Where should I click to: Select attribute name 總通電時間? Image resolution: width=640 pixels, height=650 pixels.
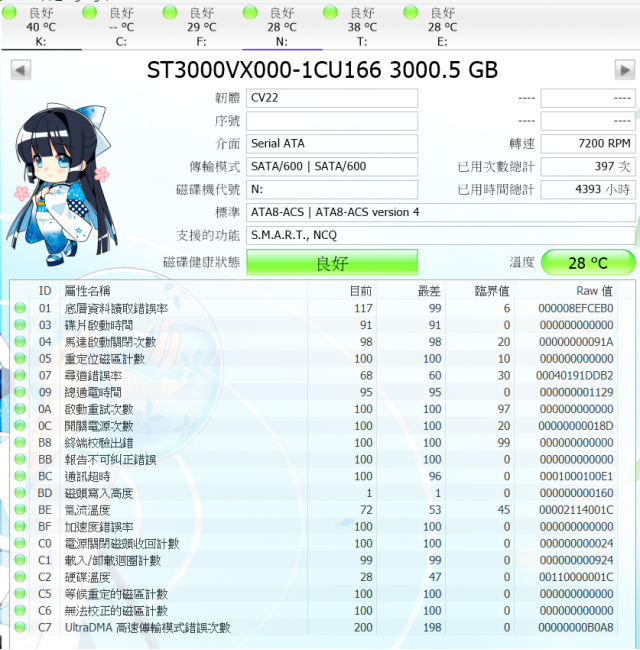(93, 392)
